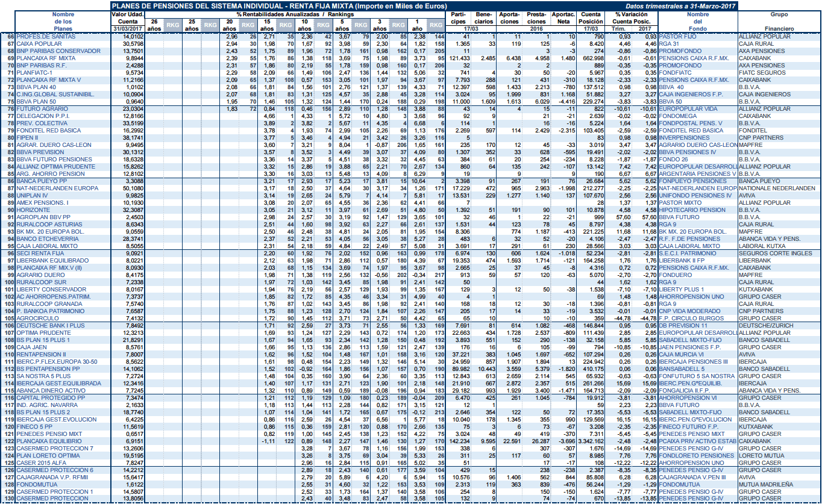Viewport: 822px width, 504px height.
Task: Select plan 'IND. AGRIC. NAVARRA'
Action: [x=46, y=405]
